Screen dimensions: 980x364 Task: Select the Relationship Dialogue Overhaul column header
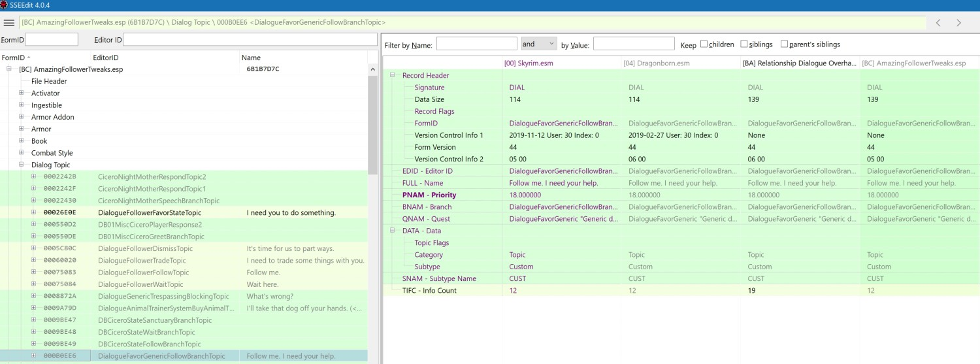pyautogui.click(x=799, y=63)
